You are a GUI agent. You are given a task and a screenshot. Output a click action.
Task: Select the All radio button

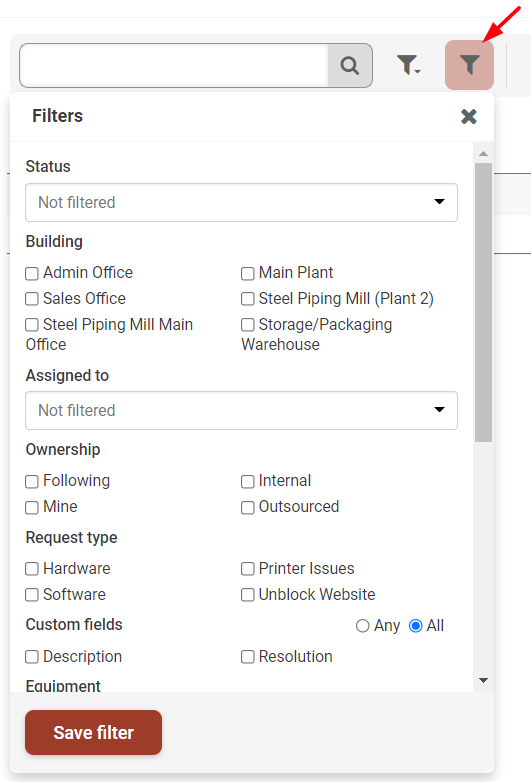415,626
